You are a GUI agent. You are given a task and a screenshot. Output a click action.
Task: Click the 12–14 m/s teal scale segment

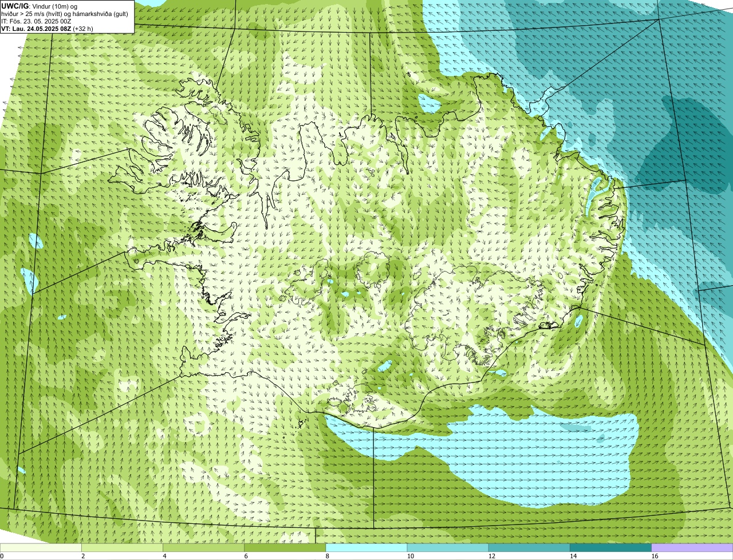point(529,547)
